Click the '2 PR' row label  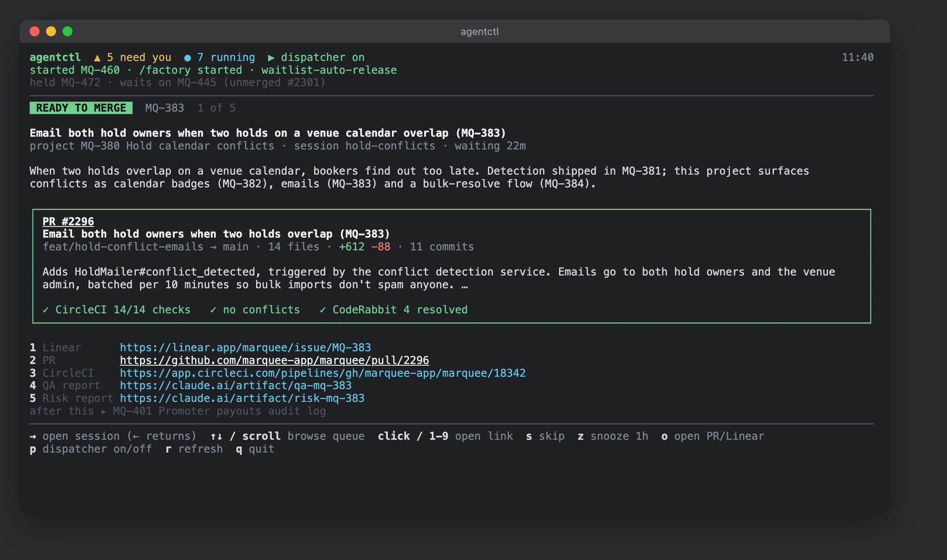(42, 360)
